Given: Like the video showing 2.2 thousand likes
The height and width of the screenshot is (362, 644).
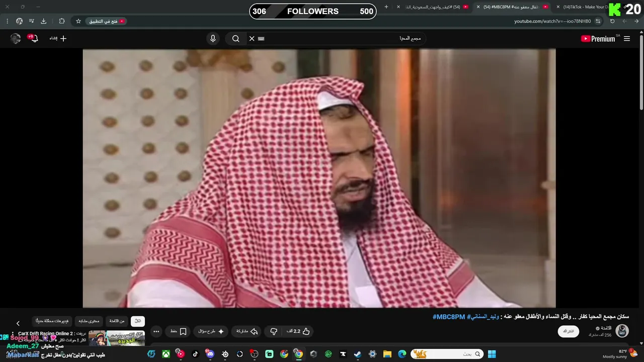Looking at the screenshot, I should tap(298, 331).
